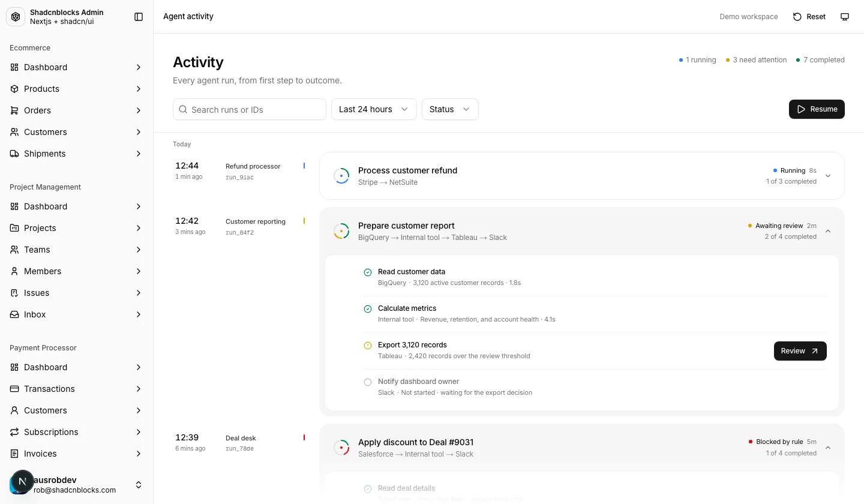Click the Members person icon
Image resolution: width=864 pixels, height=504 pixels.
[14, 271]
